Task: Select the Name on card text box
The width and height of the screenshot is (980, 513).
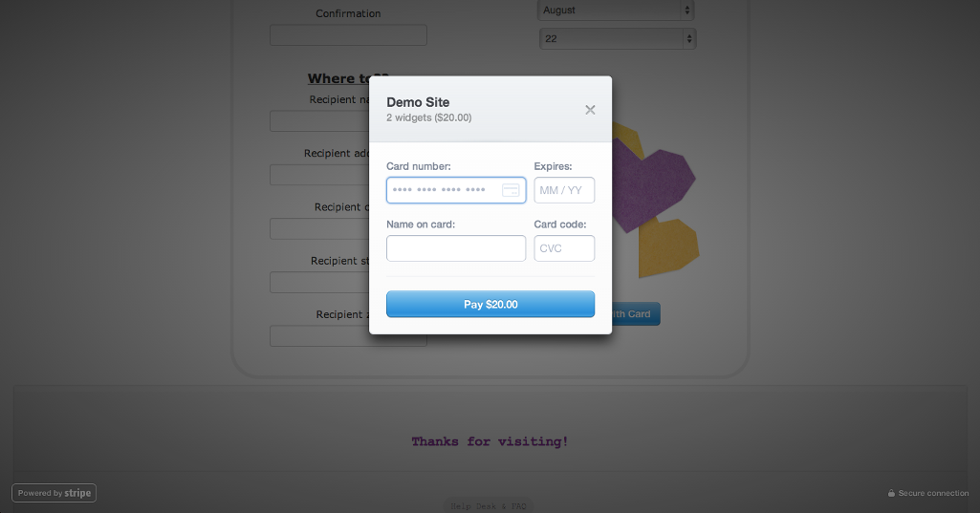Action: click(x=456, y=248)
